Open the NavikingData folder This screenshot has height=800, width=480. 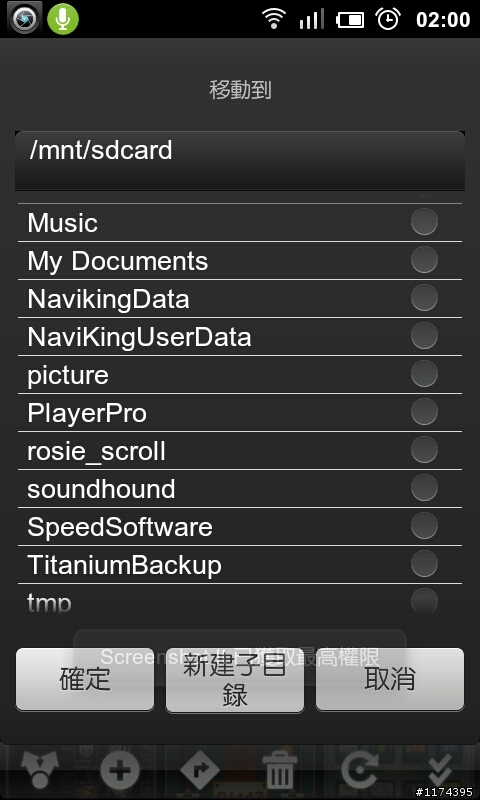click(240, 298)
